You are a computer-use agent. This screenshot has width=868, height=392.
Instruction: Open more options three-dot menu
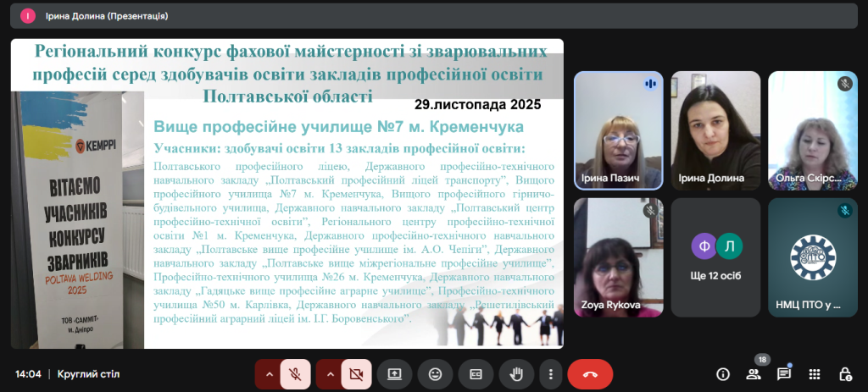point(551,373)
